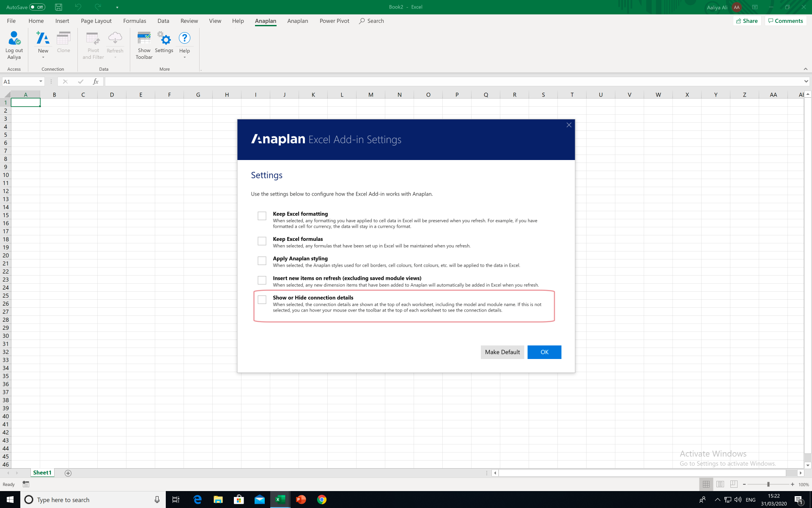The height and width of the screenshot is (508, 812).
Task: Collapse the ribbon with chevron
Action: [x=806, y=69]
